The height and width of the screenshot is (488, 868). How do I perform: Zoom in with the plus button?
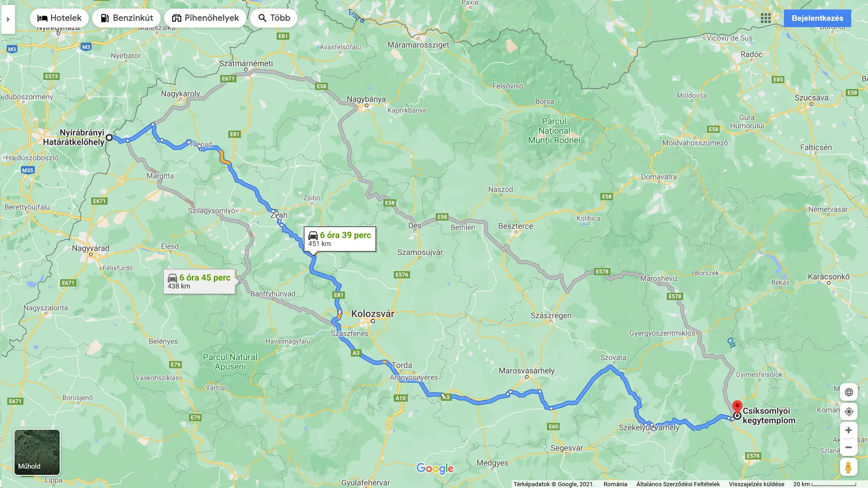pos(849,430)
